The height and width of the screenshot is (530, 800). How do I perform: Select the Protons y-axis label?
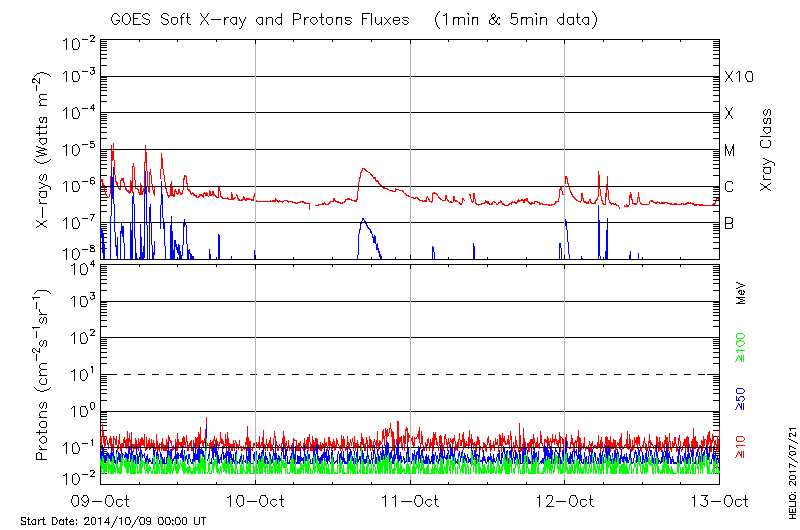coord(43,375)
